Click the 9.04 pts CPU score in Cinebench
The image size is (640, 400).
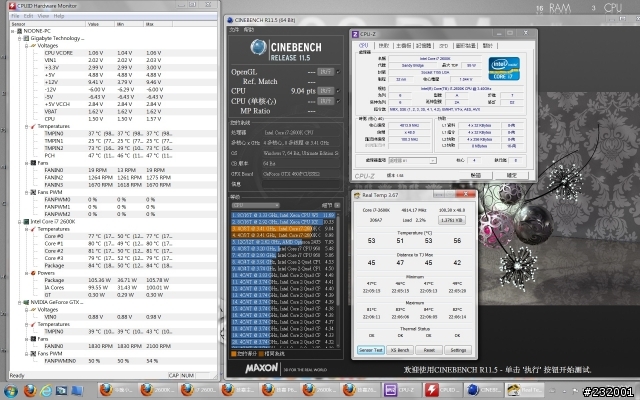303,91
